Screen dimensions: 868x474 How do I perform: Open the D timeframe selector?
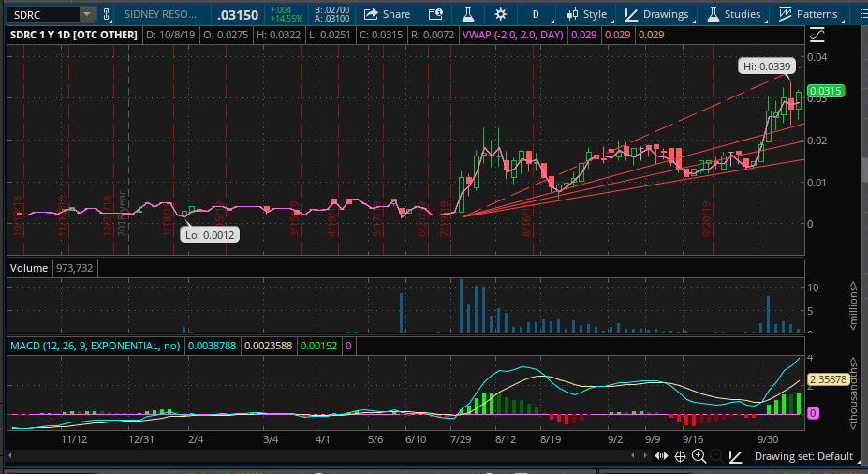coord(536,14)
